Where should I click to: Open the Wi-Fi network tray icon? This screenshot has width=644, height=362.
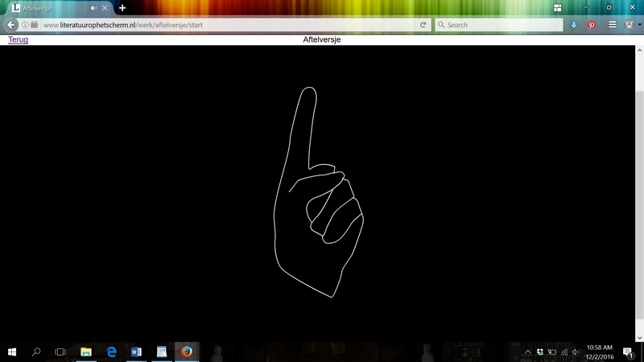pos(564,352)
